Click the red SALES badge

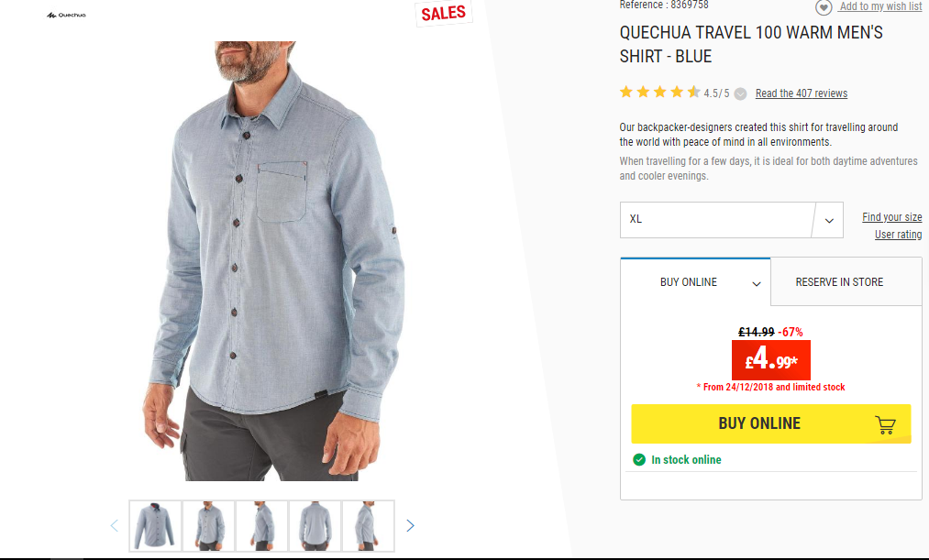click(444, 13)
